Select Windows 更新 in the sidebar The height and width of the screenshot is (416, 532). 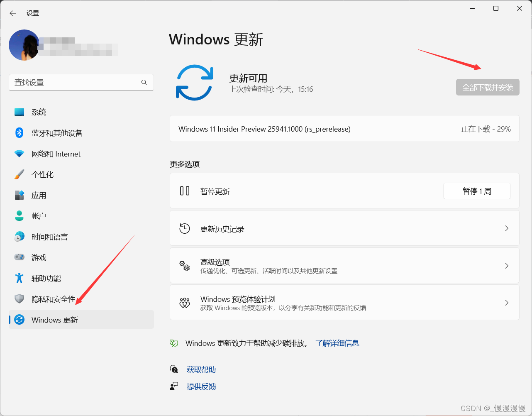tap(81, 320)
